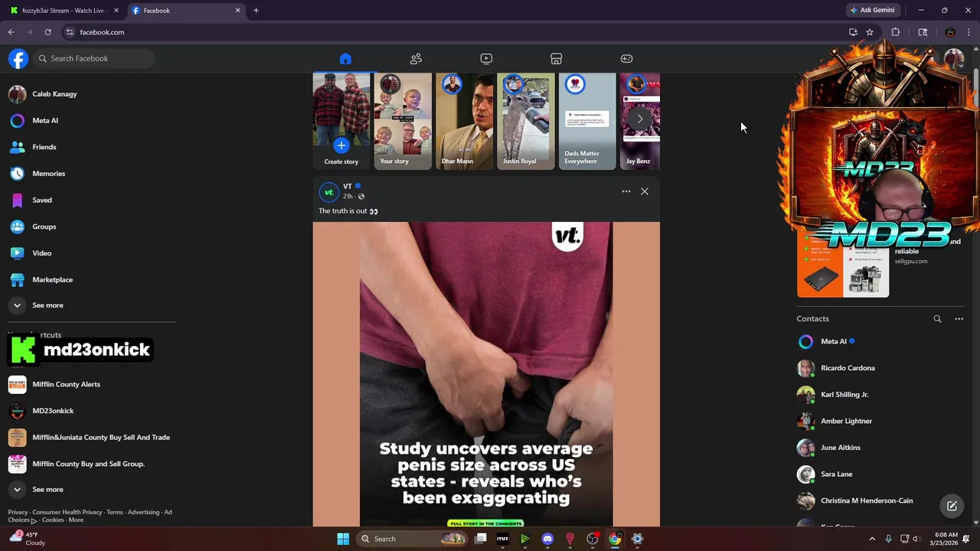The width and height of the screenshot is (980, 551).
Task: Open Dads Matter Everywhere story
Action: click(x=587, y=121)
